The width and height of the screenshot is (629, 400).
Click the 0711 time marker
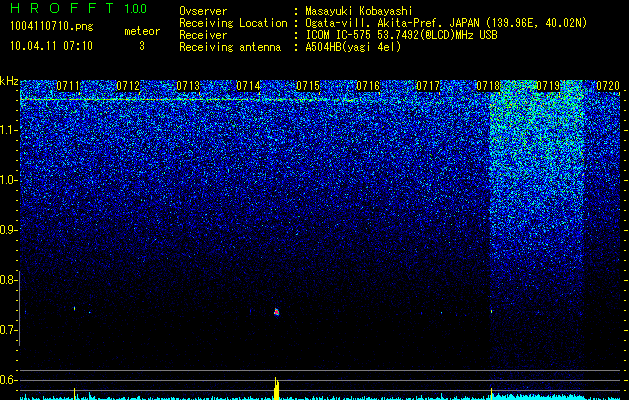68,86
